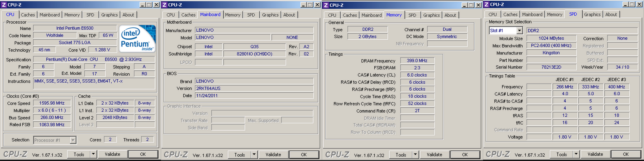
Task: Click the CPU-Z icon in the first title bar
Action: (4, 5)
